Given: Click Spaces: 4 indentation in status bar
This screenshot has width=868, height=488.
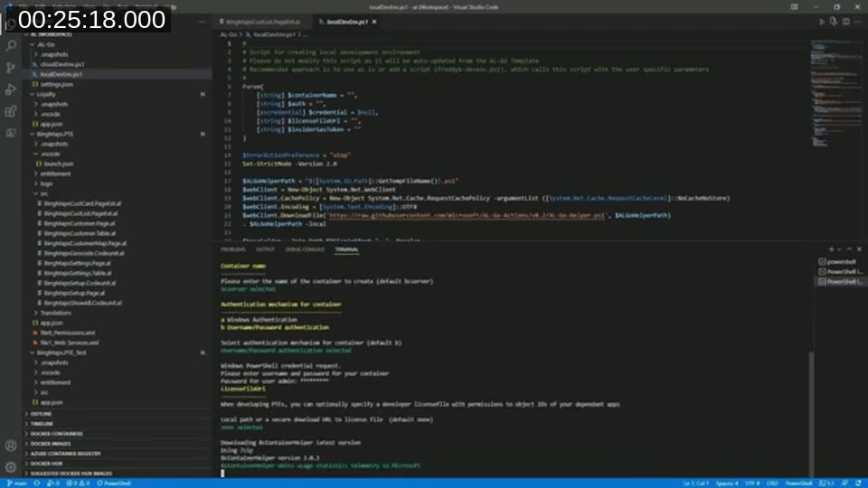Looking at the screenshot, I should pyautogui.click(x=727, y=483).
